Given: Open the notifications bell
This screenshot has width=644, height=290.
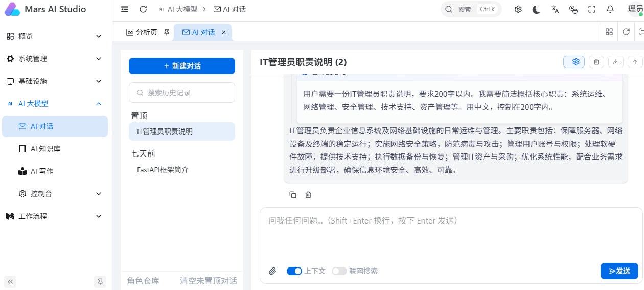Looking at the screenshot, I should (610, 9).
